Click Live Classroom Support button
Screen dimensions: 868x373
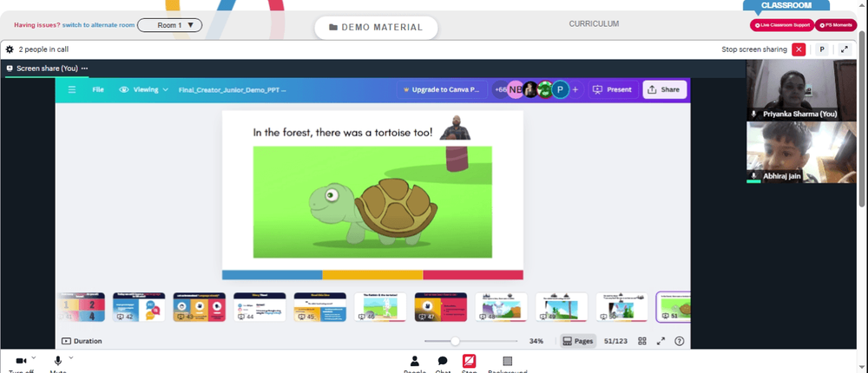point(782,25)
